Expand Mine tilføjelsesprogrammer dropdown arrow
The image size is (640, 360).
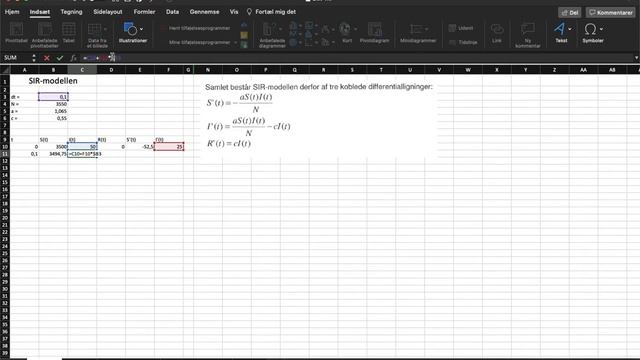tap(236, 42)
